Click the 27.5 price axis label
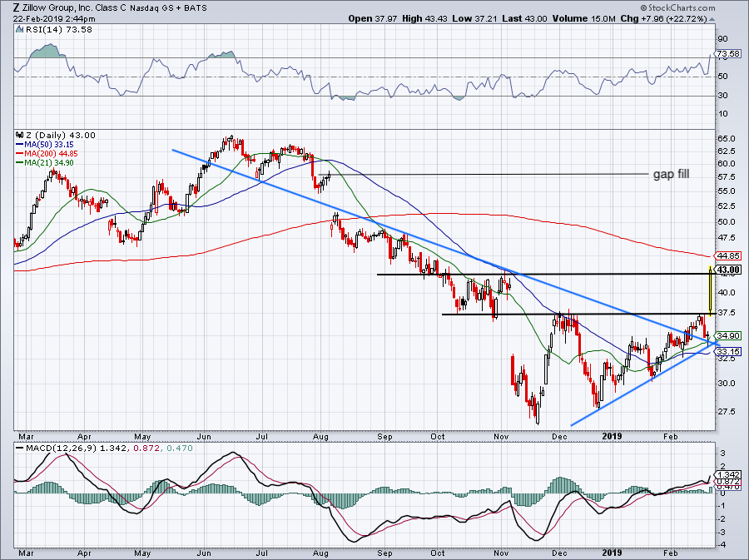Viewport: 749px width, 560px height. click(727, 412)
